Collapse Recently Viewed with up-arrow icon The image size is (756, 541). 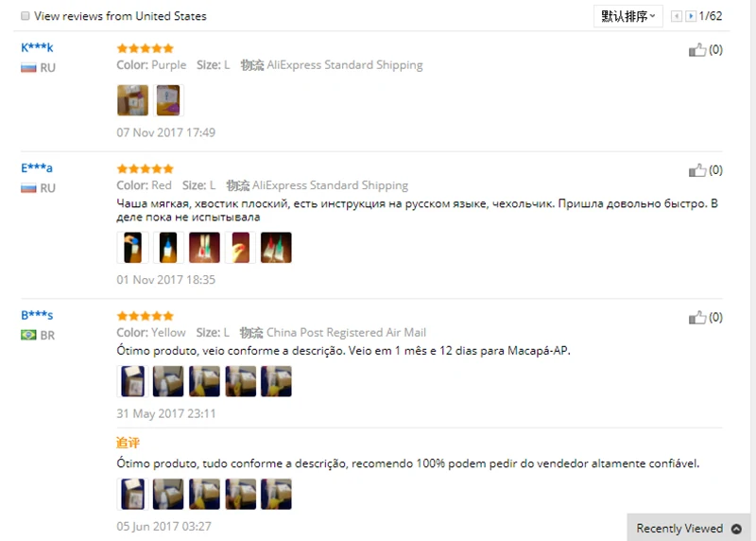click(x=736, y=529)
